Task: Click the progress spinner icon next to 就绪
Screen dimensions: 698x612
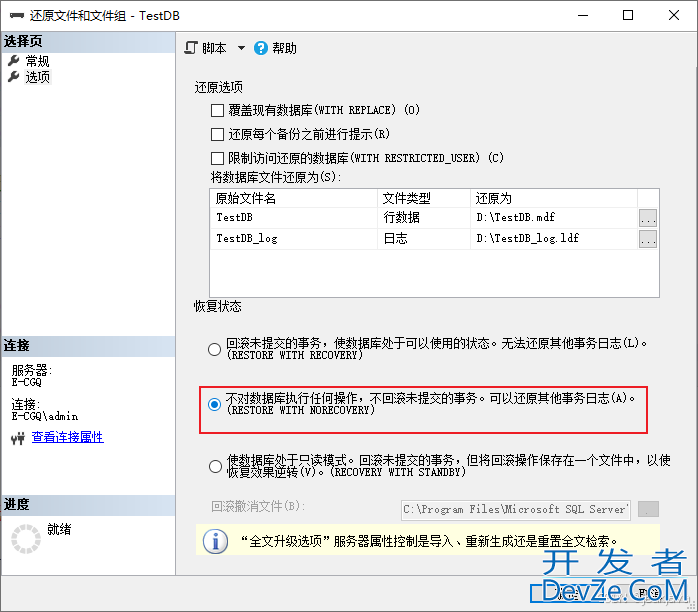Action: [26, 539]
